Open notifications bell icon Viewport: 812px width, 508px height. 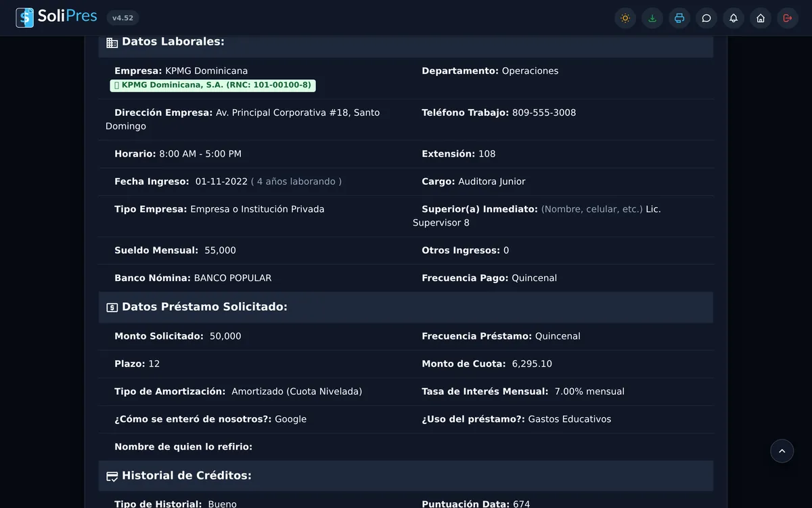click(x=734, y=18)
